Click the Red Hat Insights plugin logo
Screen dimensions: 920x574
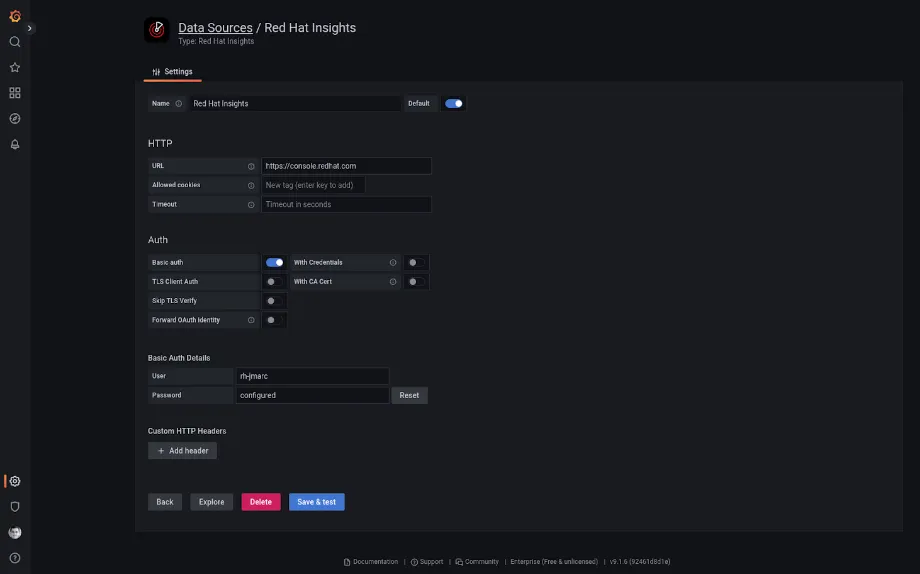(x=157, y=29)
